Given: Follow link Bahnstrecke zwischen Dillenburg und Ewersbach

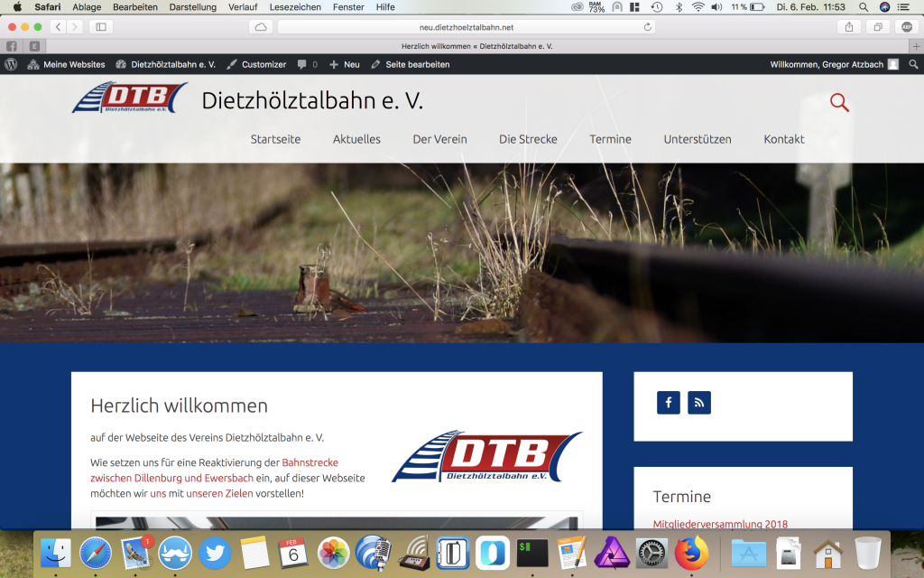Looking at the screenshot, I should coord(215,470).
